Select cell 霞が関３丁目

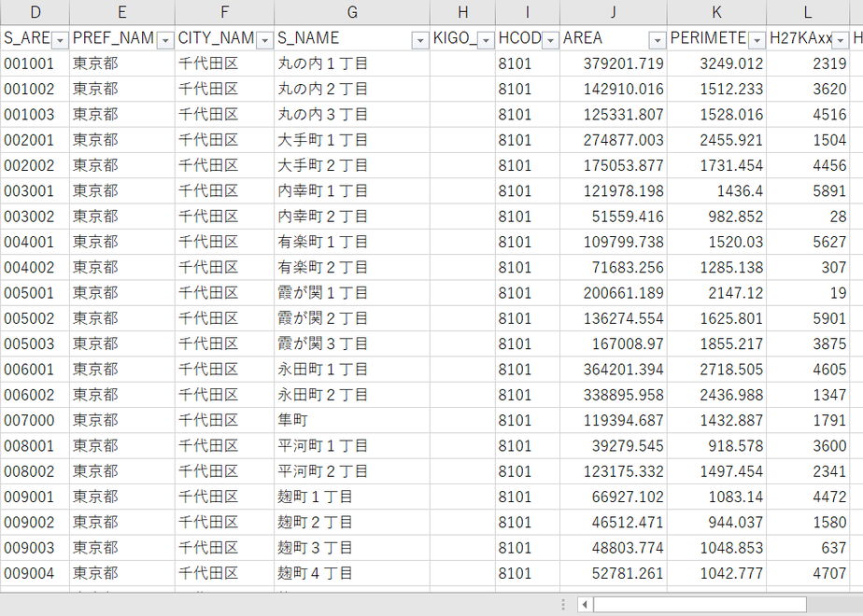352,343
